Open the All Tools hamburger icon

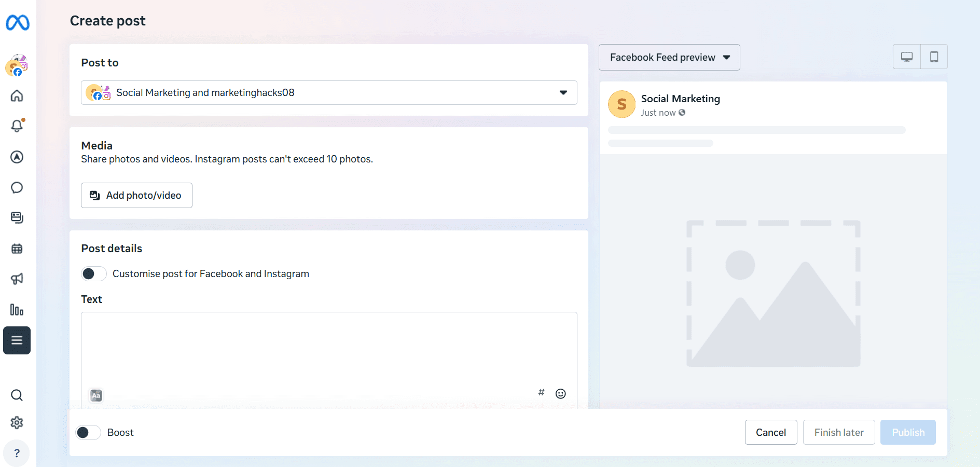click(17, 340)
